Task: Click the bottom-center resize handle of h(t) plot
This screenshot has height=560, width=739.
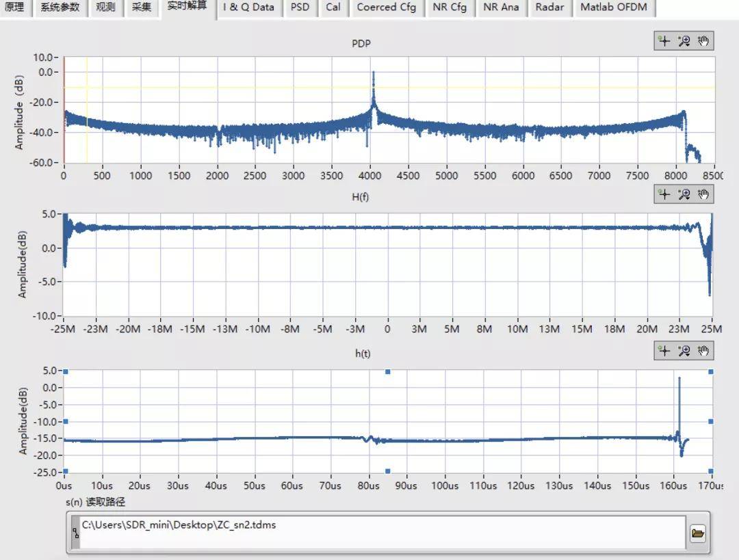Action: coord(388,471)
